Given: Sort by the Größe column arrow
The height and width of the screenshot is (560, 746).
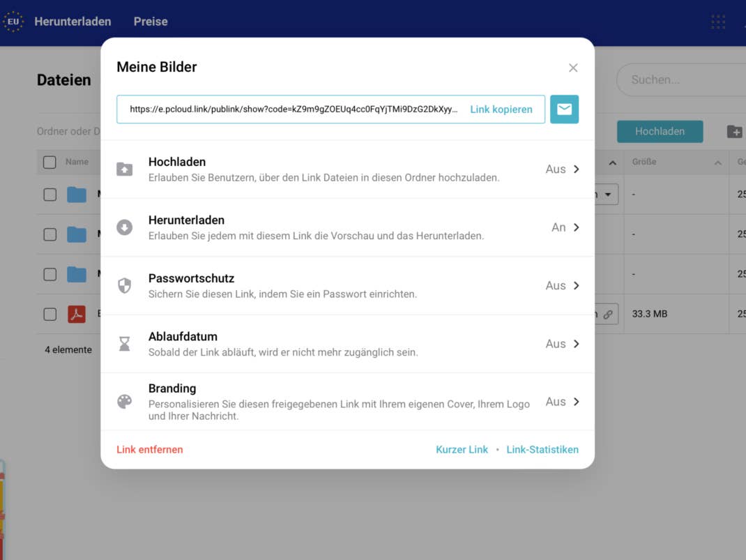Looking at the screenshot, I should (x=717, y=162).
